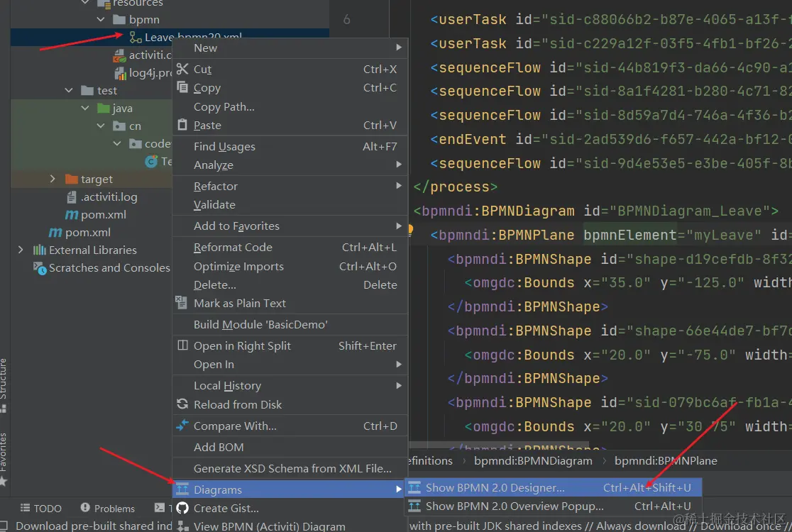Click the Paste clipboard icon
The width and height of the screenshot is (792, 532).
pyautogui.click(x=182, y=125)
